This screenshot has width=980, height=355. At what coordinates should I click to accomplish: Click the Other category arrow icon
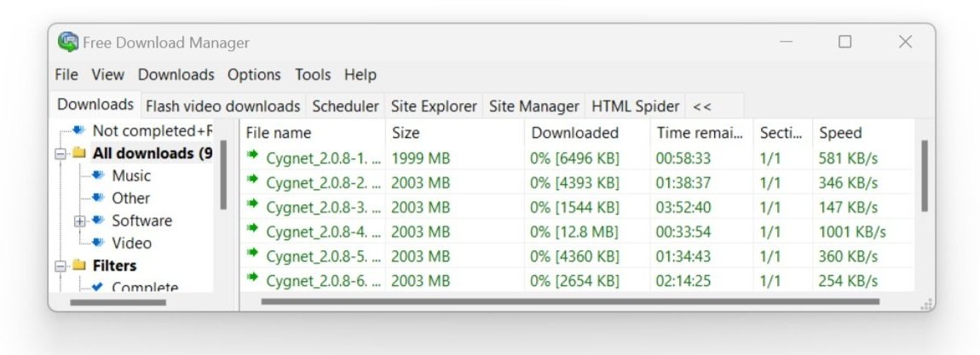pos(97,198)
